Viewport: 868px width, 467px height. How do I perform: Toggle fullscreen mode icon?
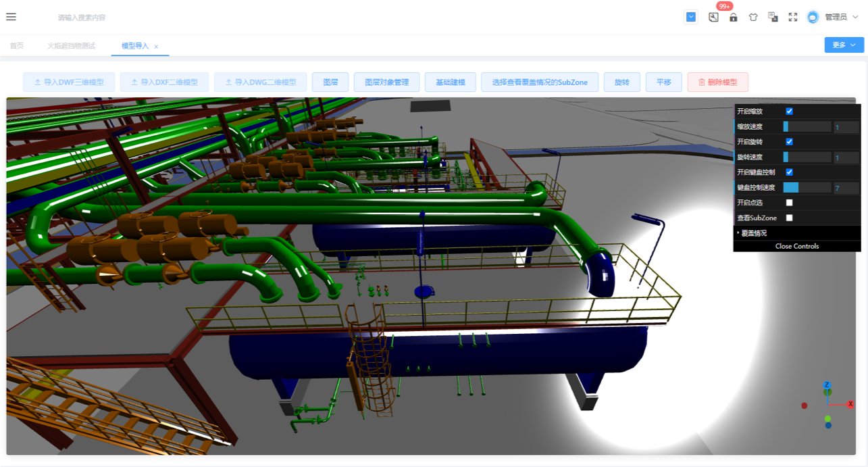click(x=793, y=17)
